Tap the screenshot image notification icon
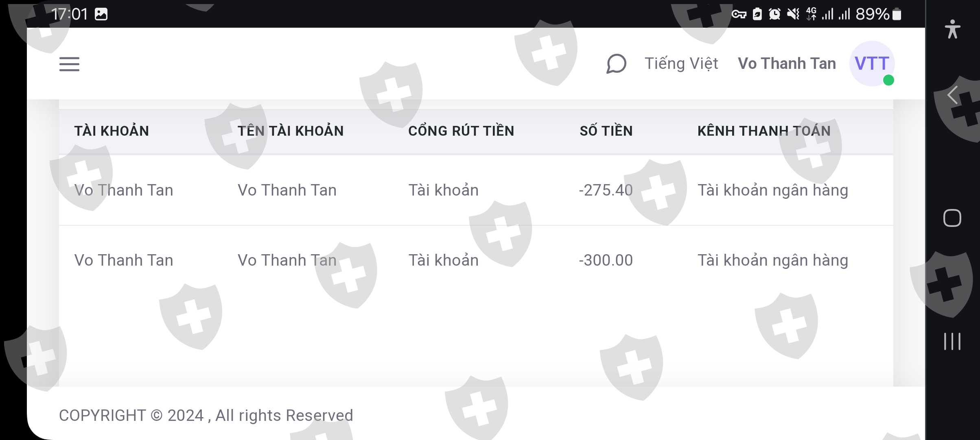Screen dimensions: 980x440 pos(101,14)
